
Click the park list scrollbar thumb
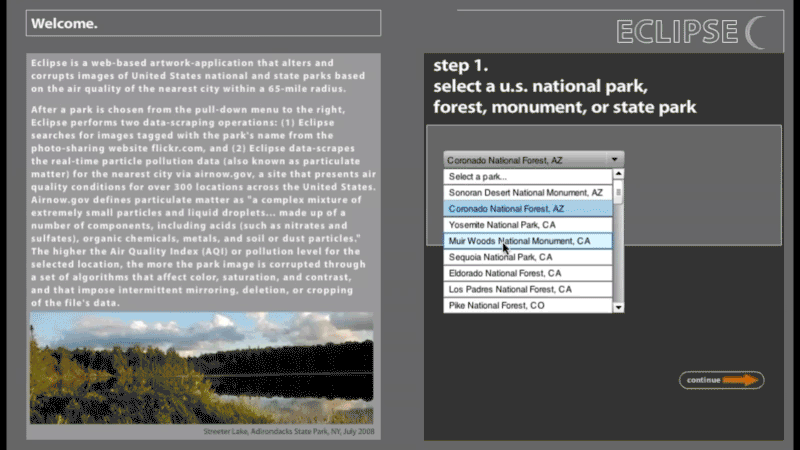[x=618, y=190]
